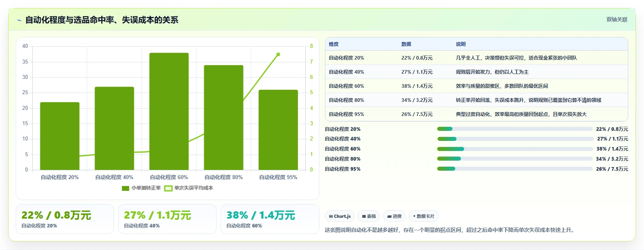Toggle the 小单测转正率 legend swatch

point(125,188)
